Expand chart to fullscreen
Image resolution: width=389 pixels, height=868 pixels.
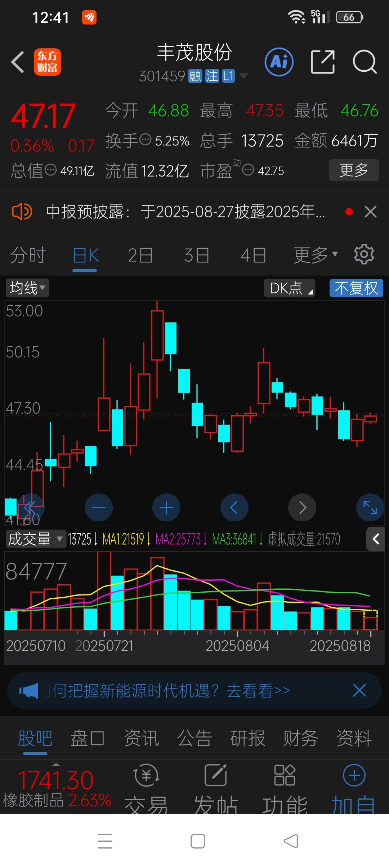370,508
